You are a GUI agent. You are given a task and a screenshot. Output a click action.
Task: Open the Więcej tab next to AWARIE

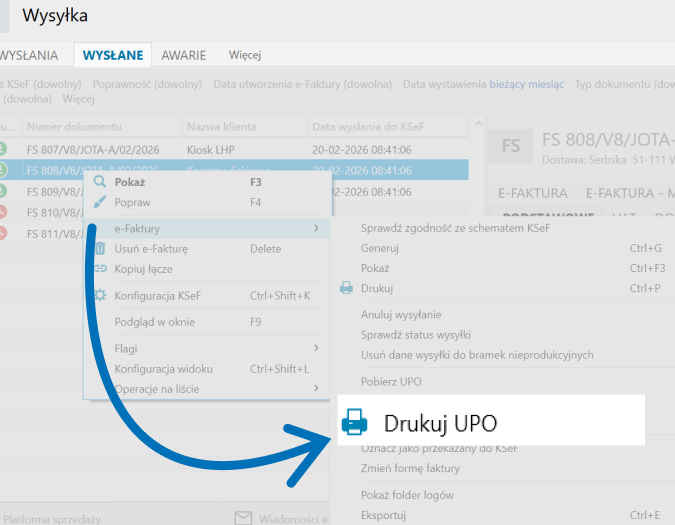point(244,55)
